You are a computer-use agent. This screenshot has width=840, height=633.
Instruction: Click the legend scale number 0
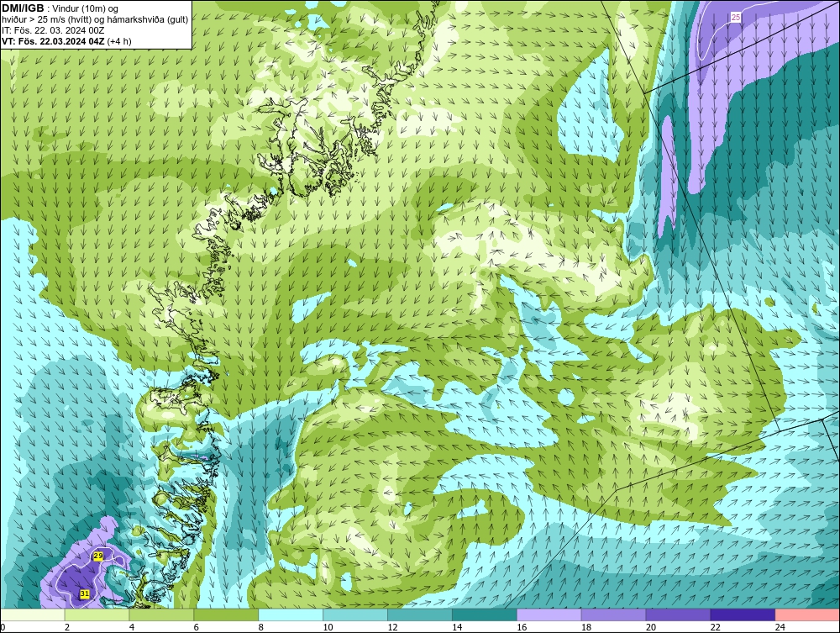[3, 627]
